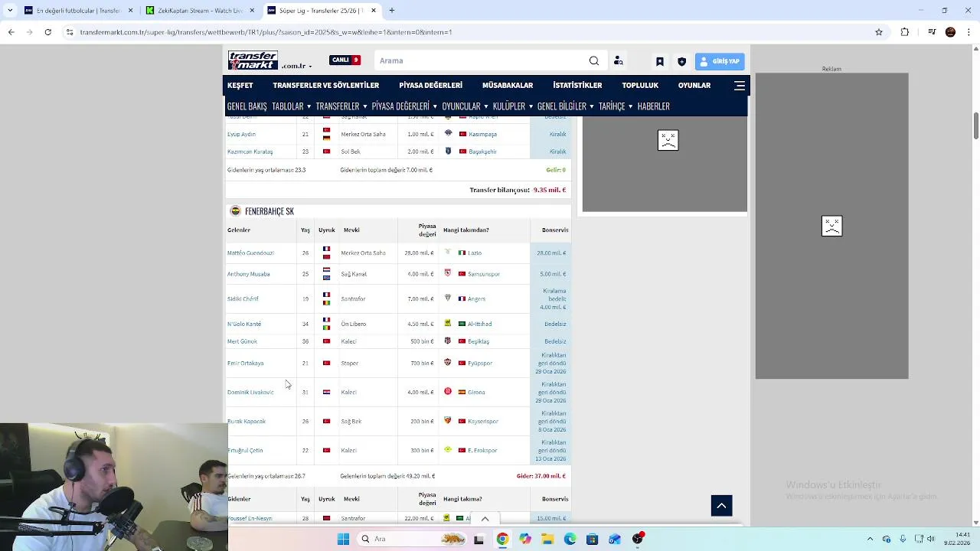Click the Fenerbahçe club crest icon
Screen dimensions: 980x551
235,211
